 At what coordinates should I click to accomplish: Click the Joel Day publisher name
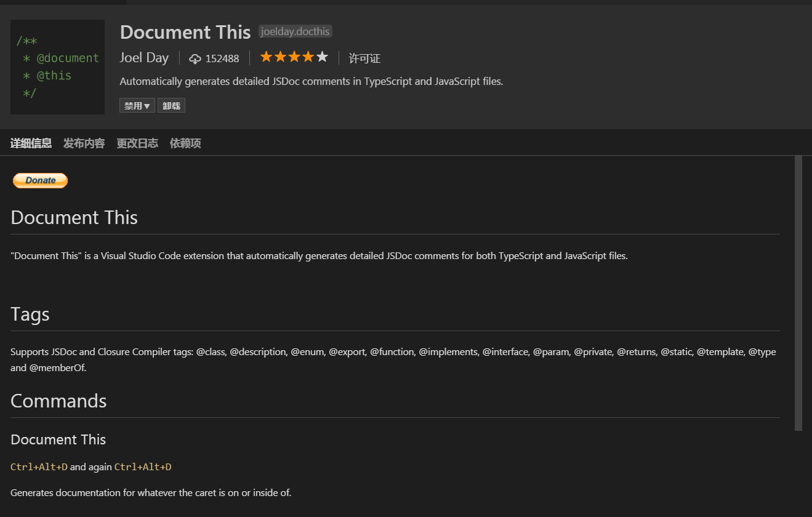pos(144,58)
